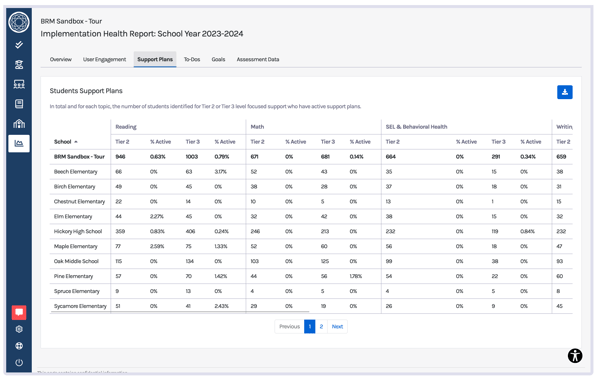Screen dimensions: 600x379
Task: Click the Branching Minds logo icon
Action: 19,22
